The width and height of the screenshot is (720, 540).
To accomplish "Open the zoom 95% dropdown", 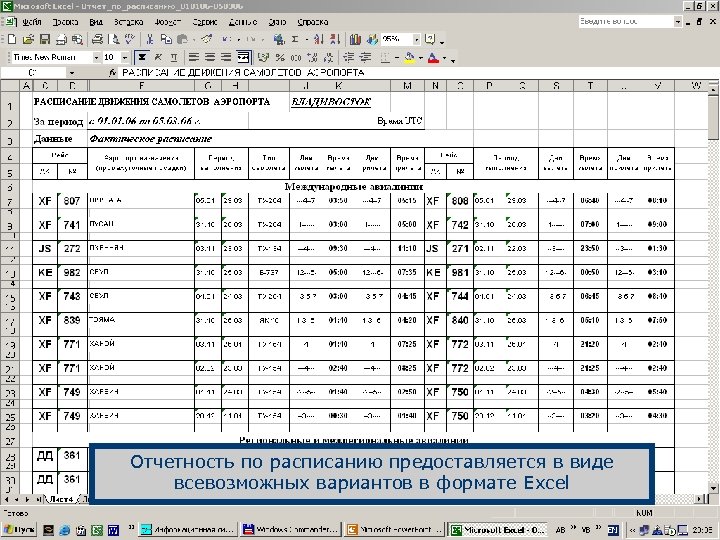I will (x=416, y=39).
